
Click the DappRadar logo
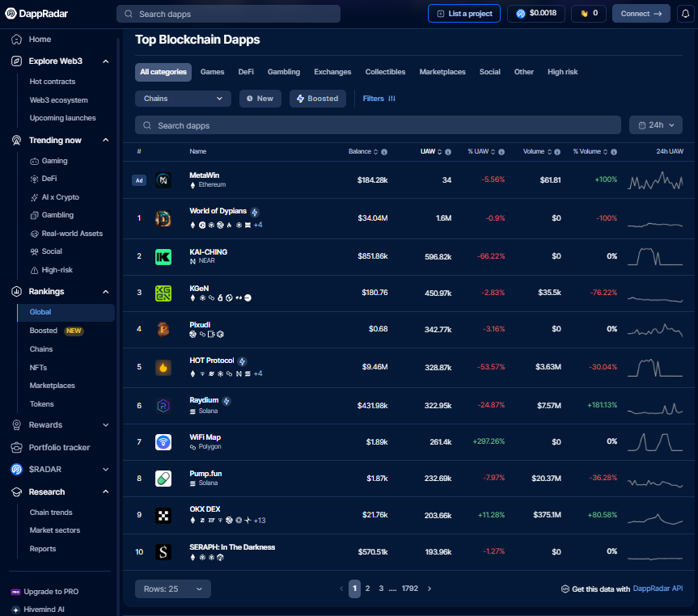click(36, 14)
